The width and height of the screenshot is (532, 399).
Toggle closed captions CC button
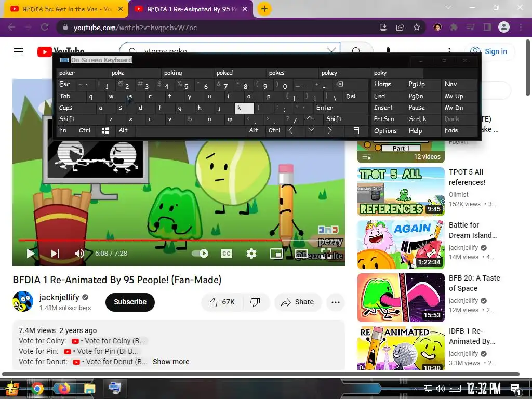point(227,254)
